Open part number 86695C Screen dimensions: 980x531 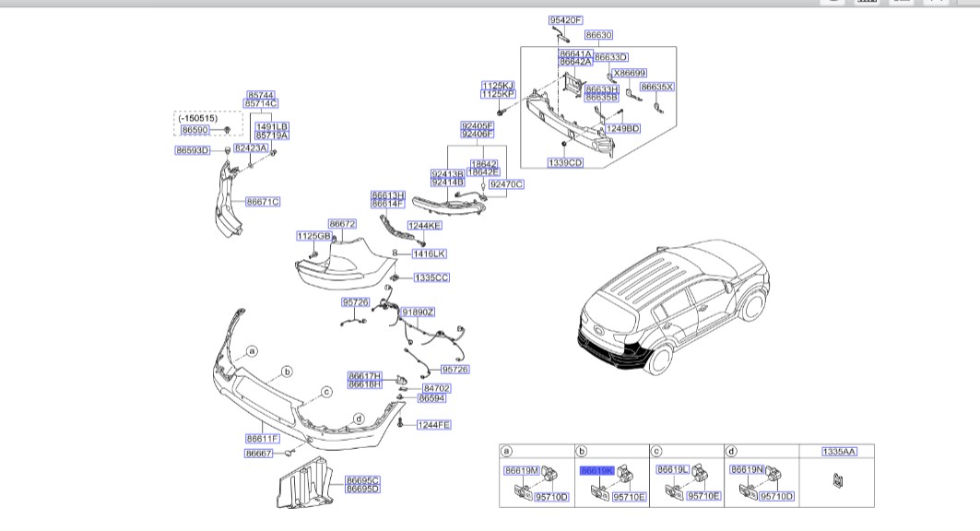coord(362,480)
